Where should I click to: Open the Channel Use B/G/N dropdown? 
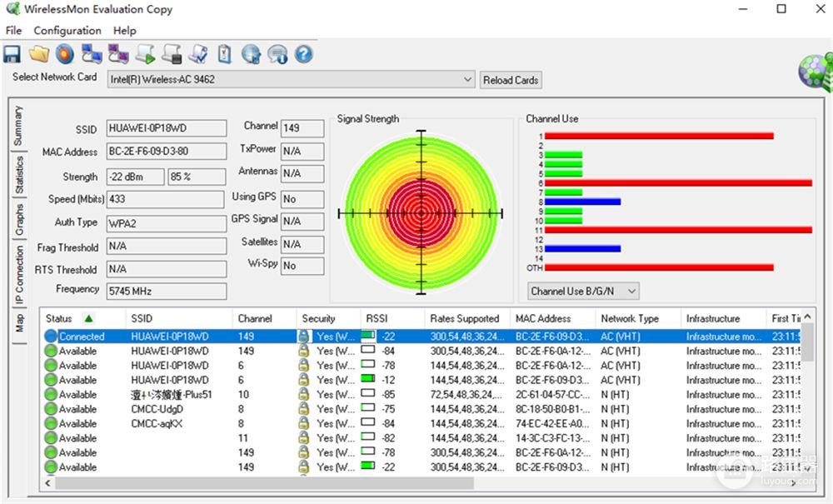pos(583,291)
